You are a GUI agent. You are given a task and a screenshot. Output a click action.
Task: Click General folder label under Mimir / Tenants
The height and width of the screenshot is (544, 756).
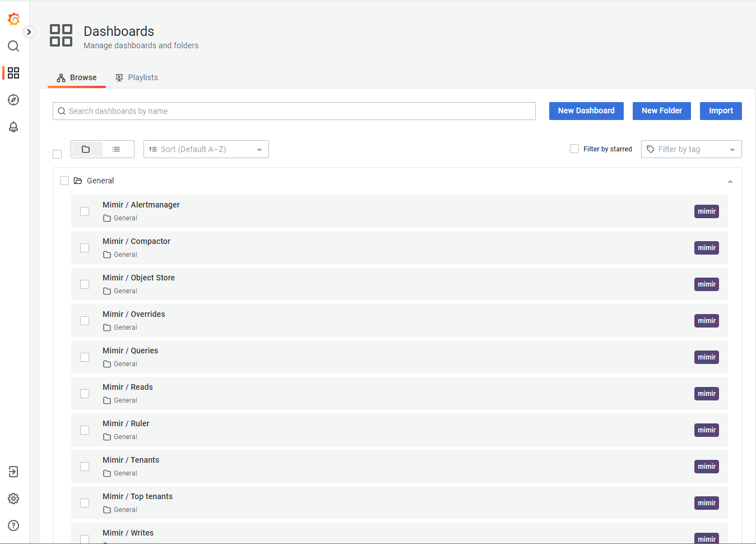click(126, 473)
